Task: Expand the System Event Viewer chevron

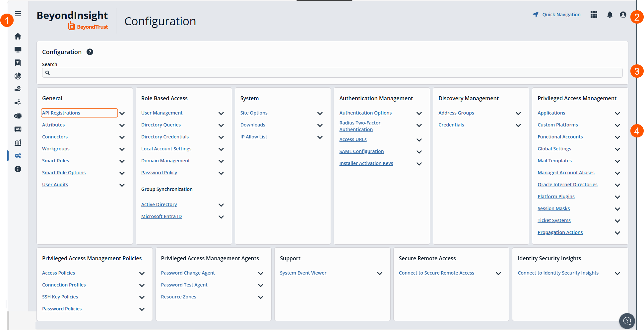Action: [x=380, y=273]
